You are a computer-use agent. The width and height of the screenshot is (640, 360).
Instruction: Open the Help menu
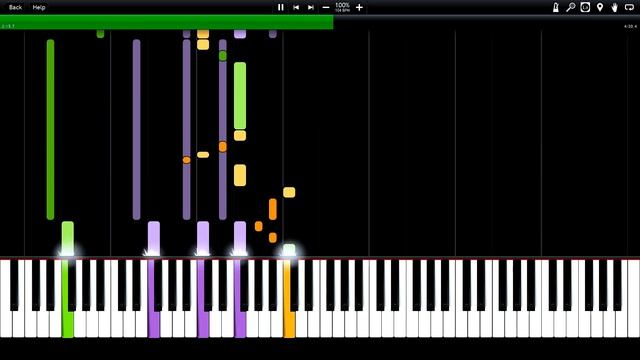click(39, 7)
